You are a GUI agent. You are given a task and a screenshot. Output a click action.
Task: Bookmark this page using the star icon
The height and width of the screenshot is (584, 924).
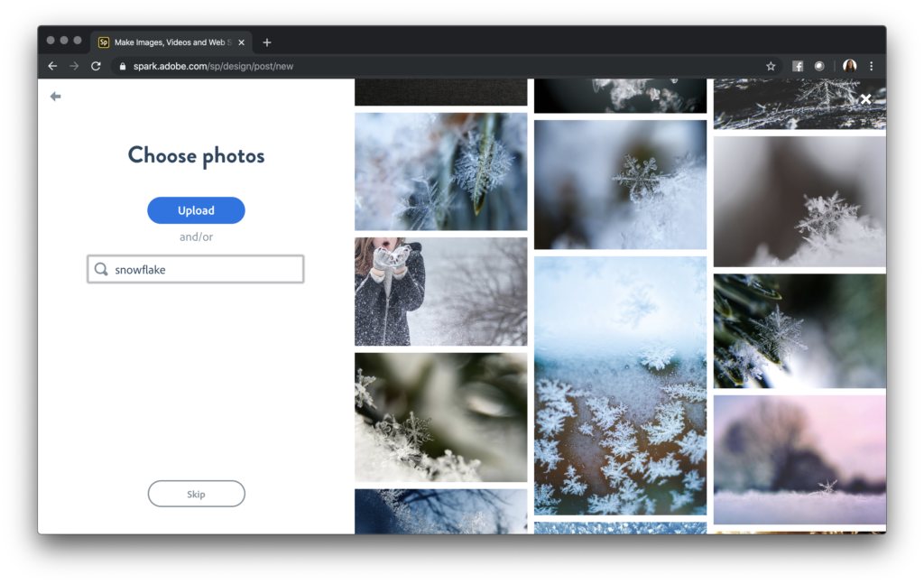pos(771,66)
